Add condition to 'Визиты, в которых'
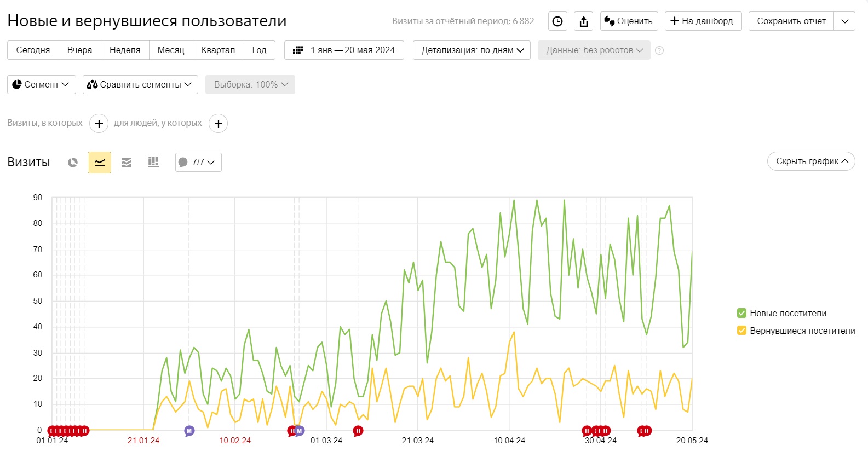868x469 pixels. coord(99,124)
